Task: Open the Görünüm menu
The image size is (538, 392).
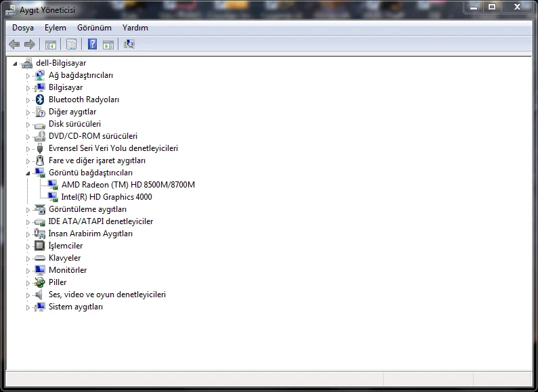Action: (x=94, y=28)
